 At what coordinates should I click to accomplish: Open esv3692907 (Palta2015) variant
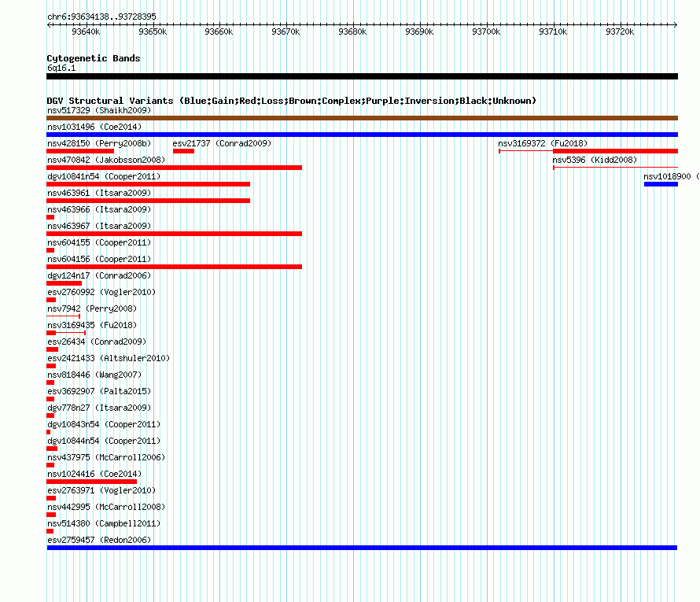[x=99, y=391]
